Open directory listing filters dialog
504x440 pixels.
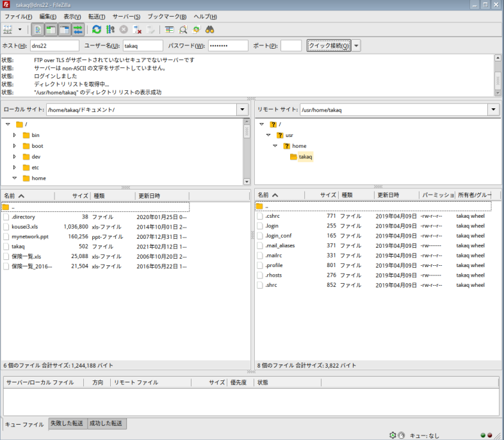(170, 30)
